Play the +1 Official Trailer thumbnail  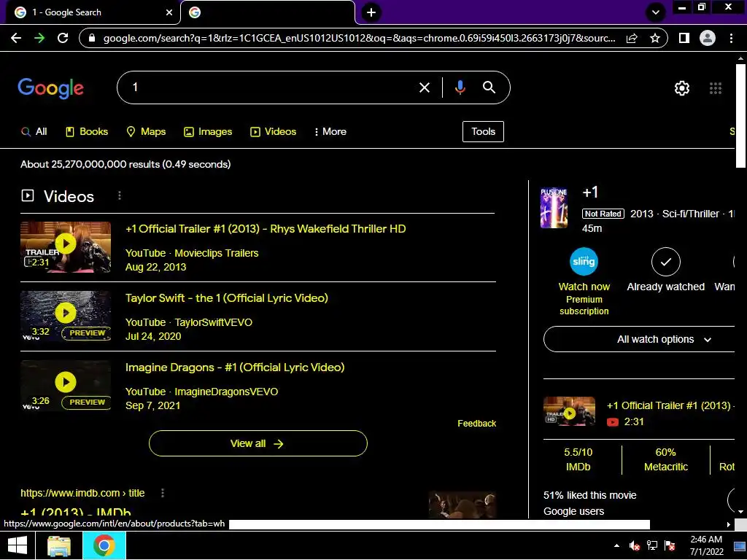(x=65, y=246)
